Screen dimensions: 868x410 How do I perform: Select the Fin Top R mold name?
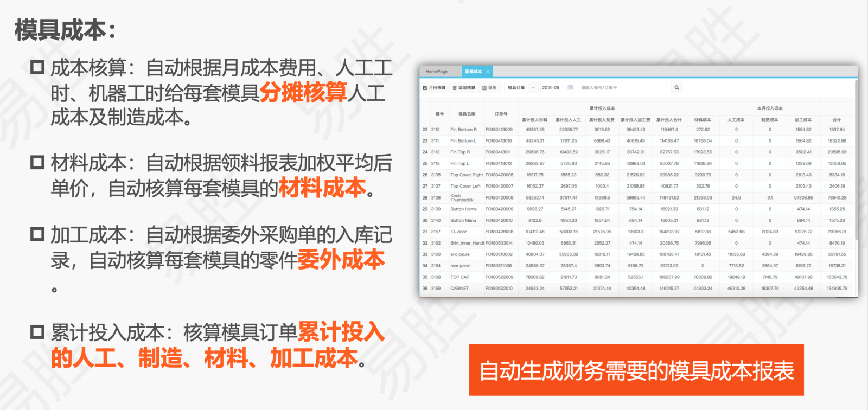click(460, 152)
